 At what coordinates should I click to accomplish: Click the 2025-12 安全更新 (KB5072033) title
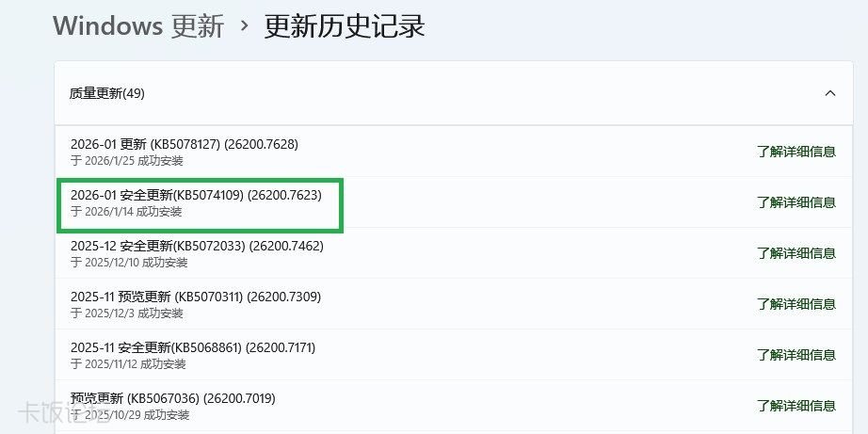(197, 246)
